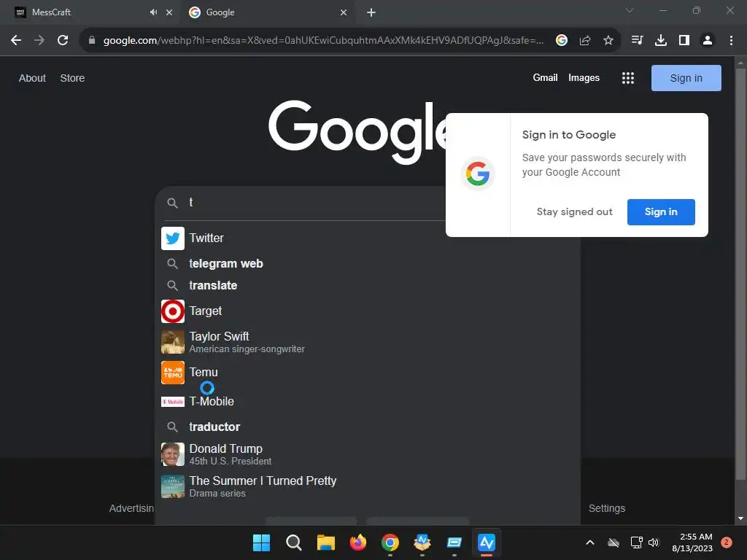
Task: Click the Chrome taskbar icon
Action: 390,542
